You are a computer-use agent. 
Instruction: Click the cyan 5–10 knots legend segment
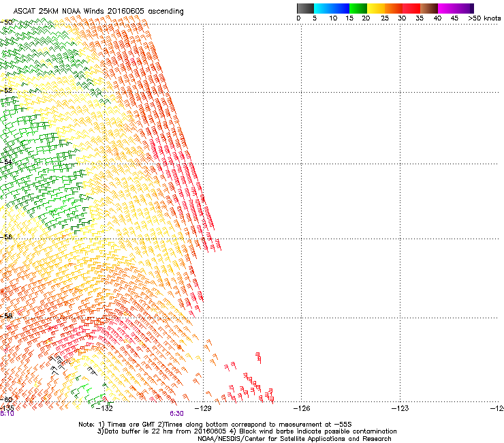coord(323,8)
